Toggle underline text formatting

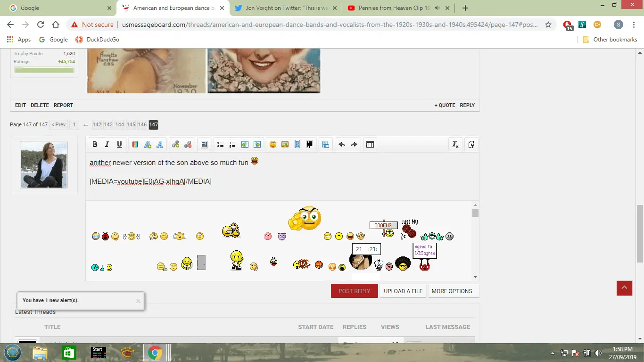119,145
